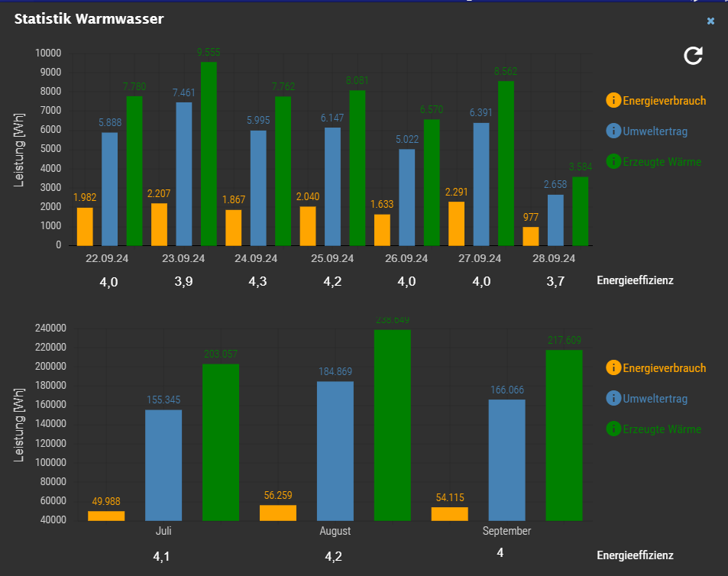
Task: Click green Erzeugte Wärme info icon, daily legend
Action: (x=613, y=161)
